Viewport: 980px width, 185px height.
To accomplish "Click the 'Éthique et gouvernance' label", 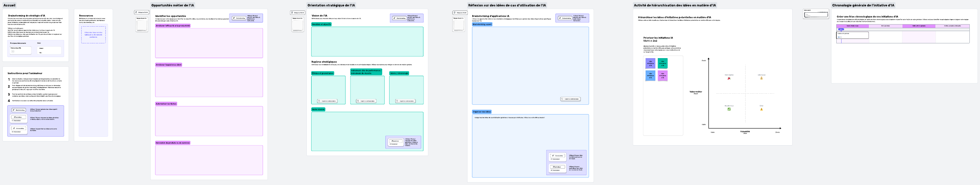I will [323, 73].
